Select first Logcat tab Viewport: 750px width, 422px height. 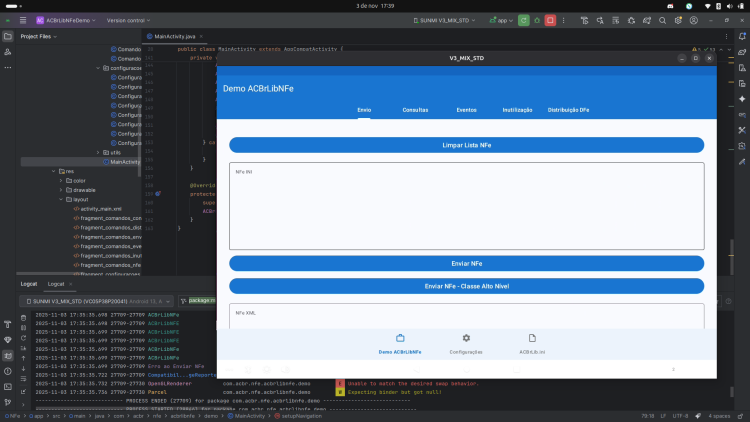29,284
